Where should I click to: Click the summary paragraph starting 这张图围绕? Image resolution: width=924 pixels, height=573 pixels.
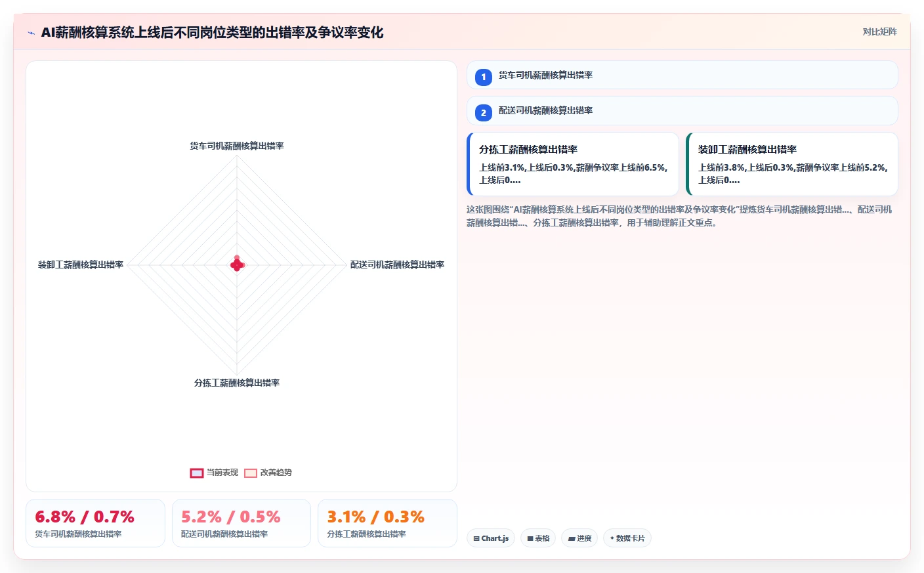(x=679, y=216)
